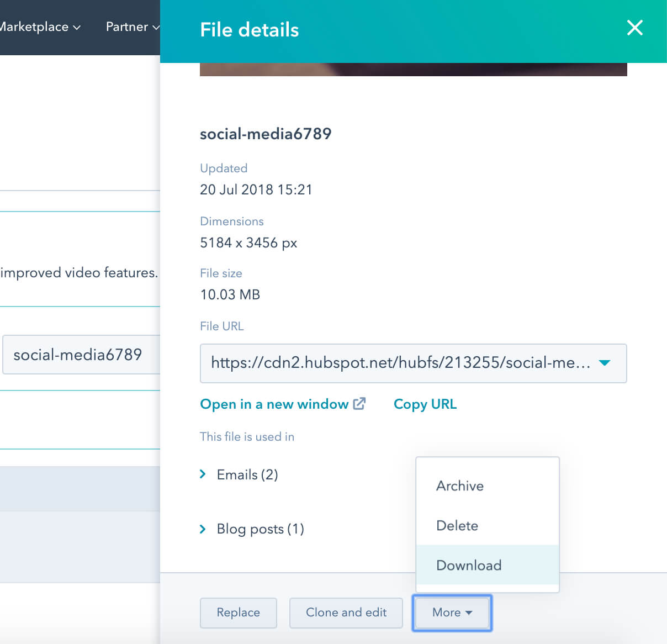Screen dimensions: 667x644
Task: Open the external link icon beside Open in a new window
Action: click(x=359, y=404)
